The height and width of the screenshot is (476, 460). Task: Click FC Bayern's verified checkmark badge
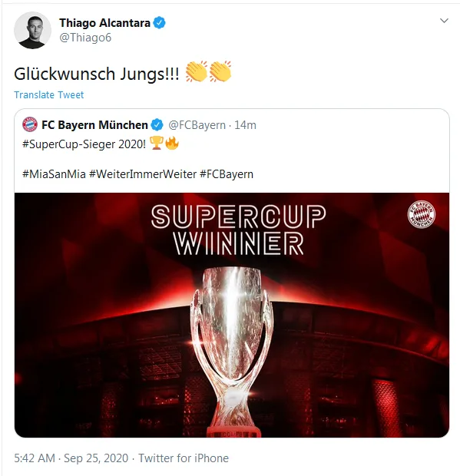(x=157, y=125)
